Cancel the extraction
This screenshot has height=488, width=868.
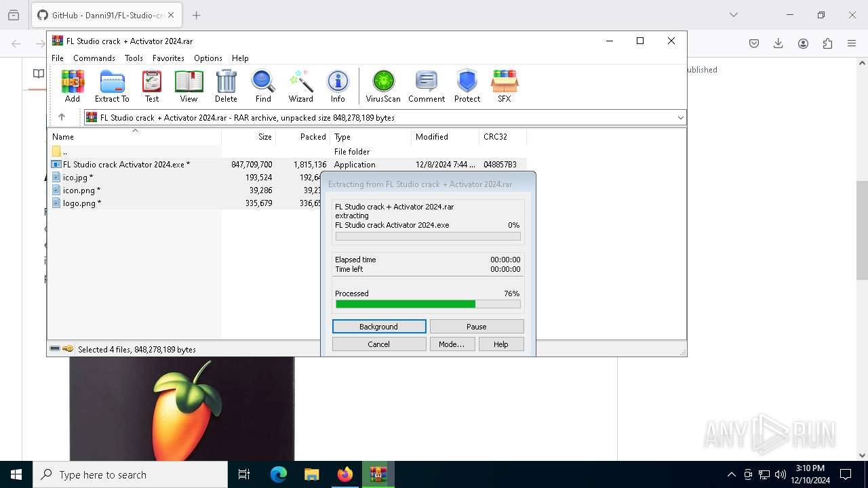click(x=379, y=344)
